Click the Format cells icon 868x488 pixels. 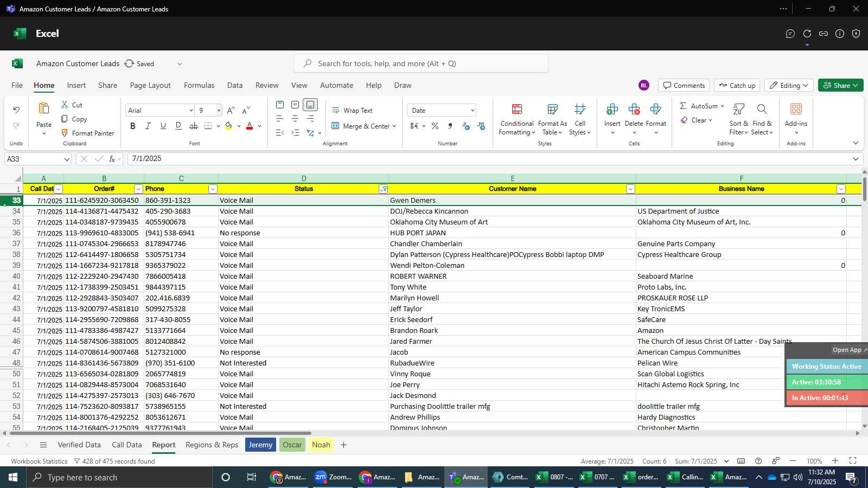coord(655,110)
